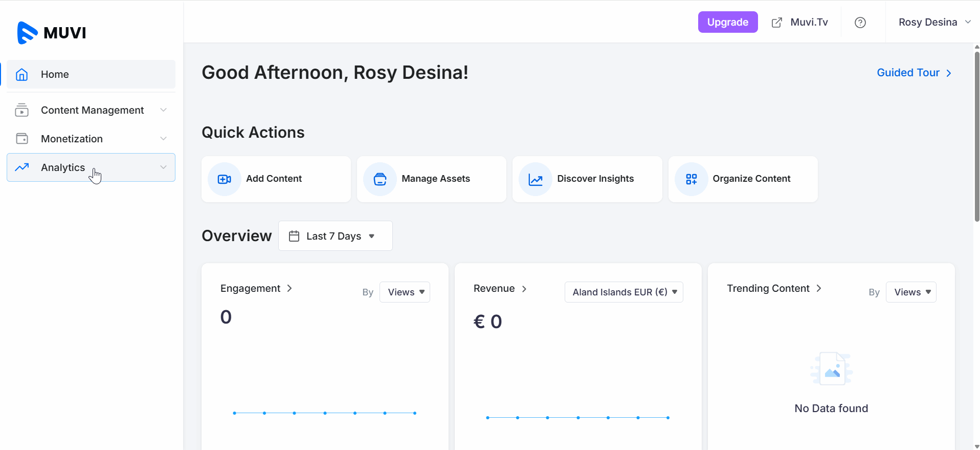The width and height of the screenshot is (980, 450).
Task: Expand the Content Management menu
Action: (x=92, y=110)
